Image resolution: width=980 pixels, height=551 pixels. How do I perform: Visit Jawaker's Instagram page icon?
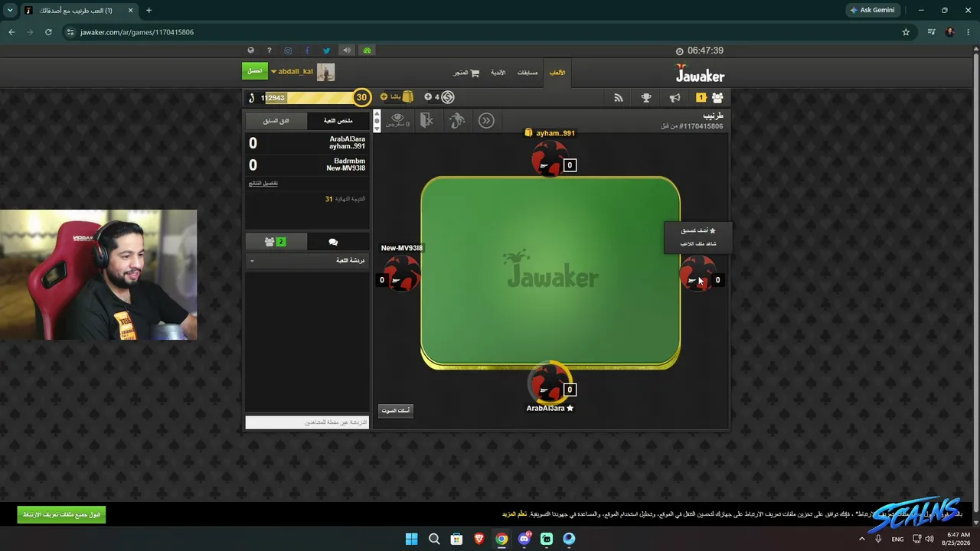288,51
